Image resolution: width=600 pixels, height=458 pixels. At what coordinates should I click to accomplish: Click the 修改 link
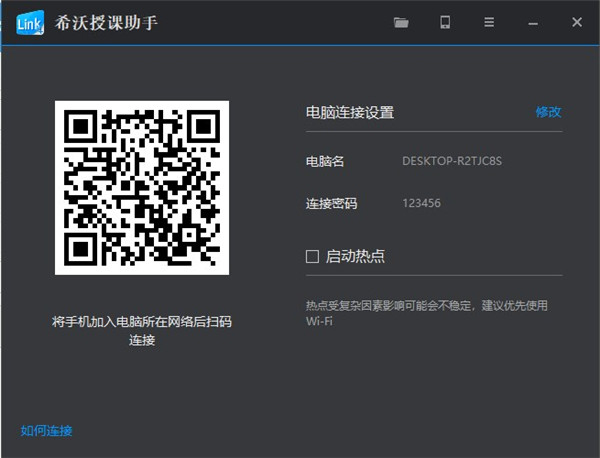click(x=548, y=112)
